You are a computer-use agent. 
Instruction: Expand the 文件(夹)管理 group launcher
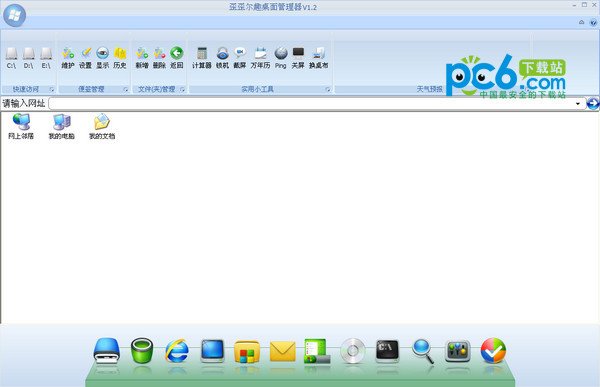tap(182, 90)
